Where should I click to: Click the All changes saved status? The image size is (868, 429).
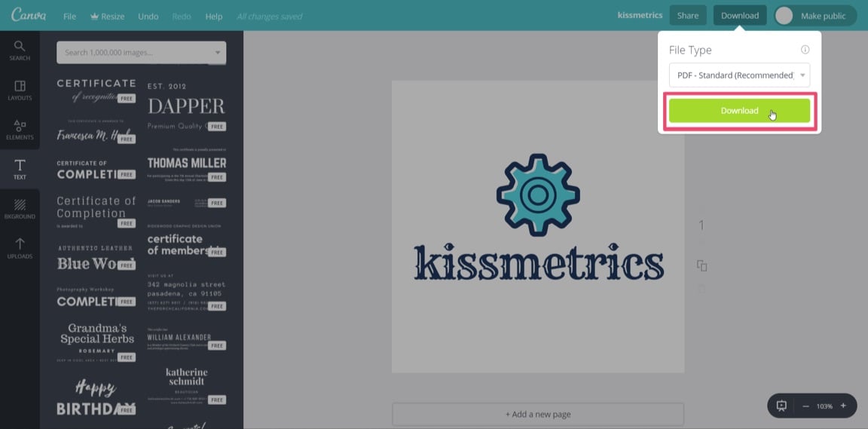click(270, 17)
